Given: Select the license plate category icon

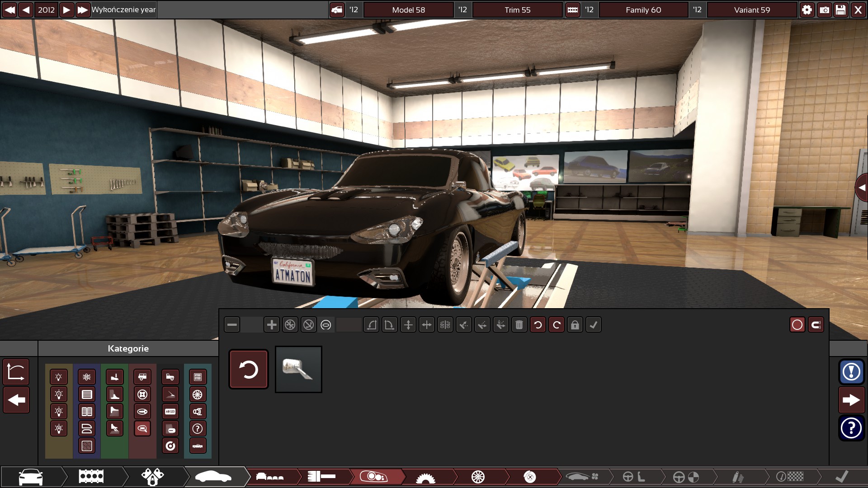Looking at the screenshot, I should point(170,411).
